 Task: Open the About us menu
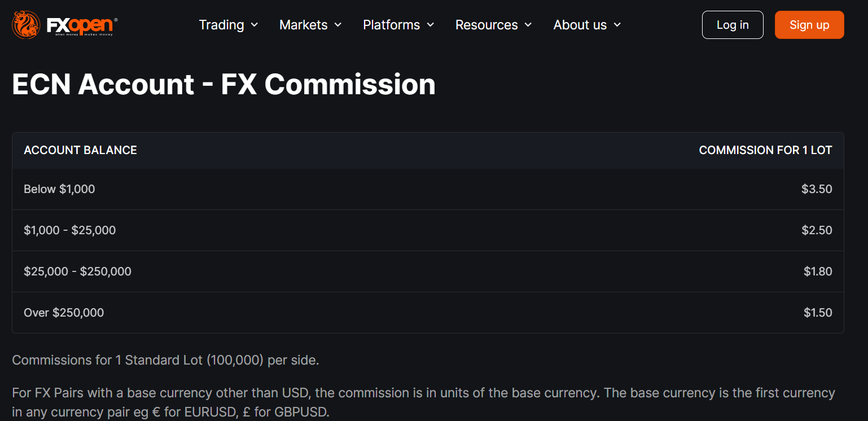pos(580,25)
